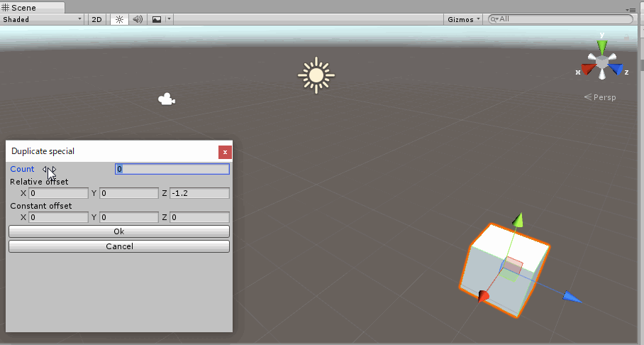Click the Count input field

tap(172, 169)
